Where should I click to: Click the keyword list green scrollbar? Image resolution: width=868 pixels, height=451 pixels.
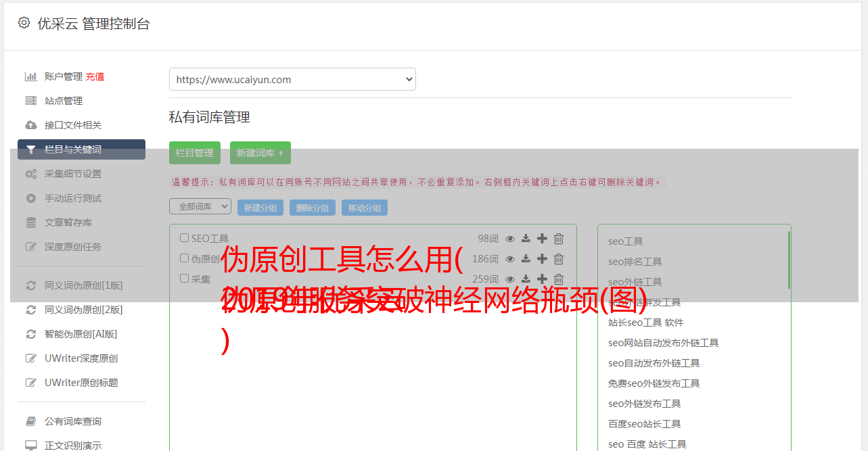click(789, 260)
